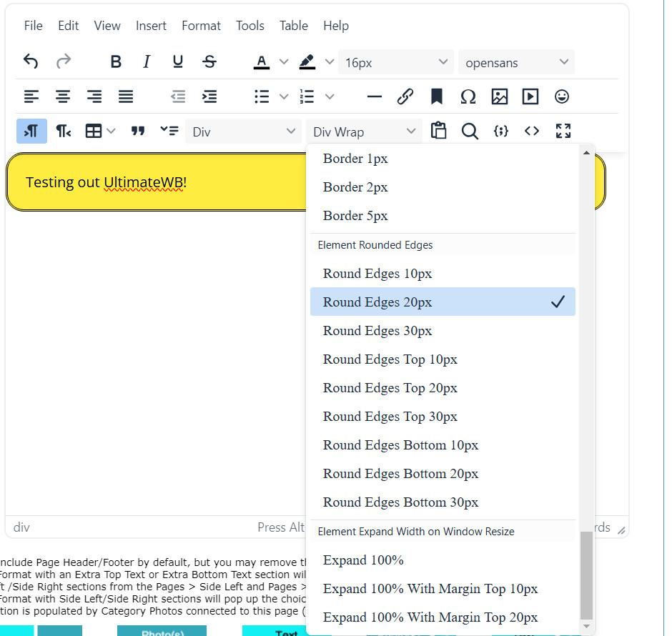
Task: Open the insert link tool
Action: coord(405,96)
